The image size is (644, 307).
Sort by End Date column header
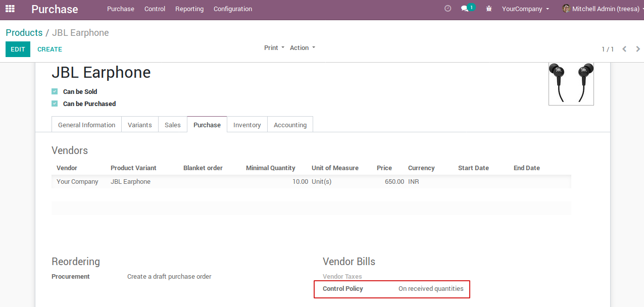point(527,168)
